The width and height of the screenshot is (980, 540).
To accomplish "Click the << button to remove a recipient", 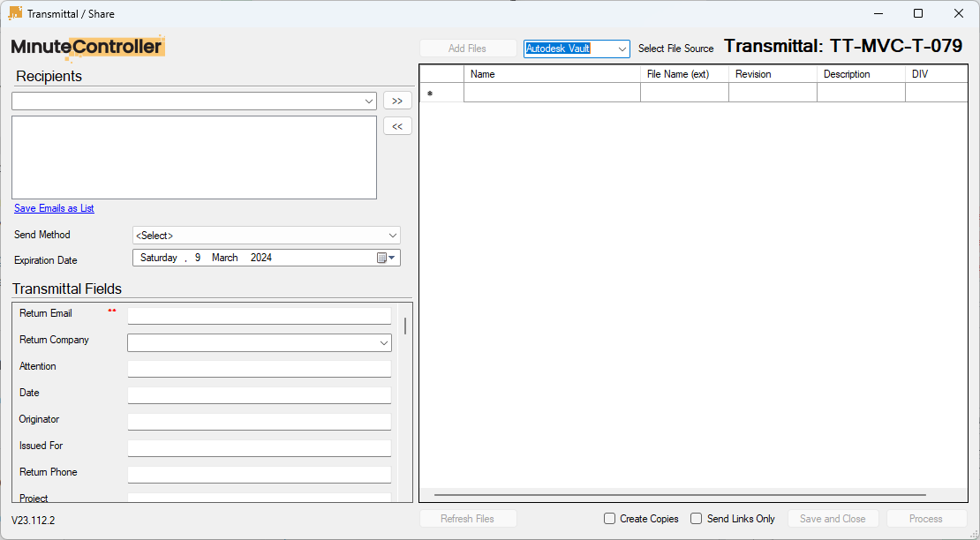I will (x=396, y=125).
